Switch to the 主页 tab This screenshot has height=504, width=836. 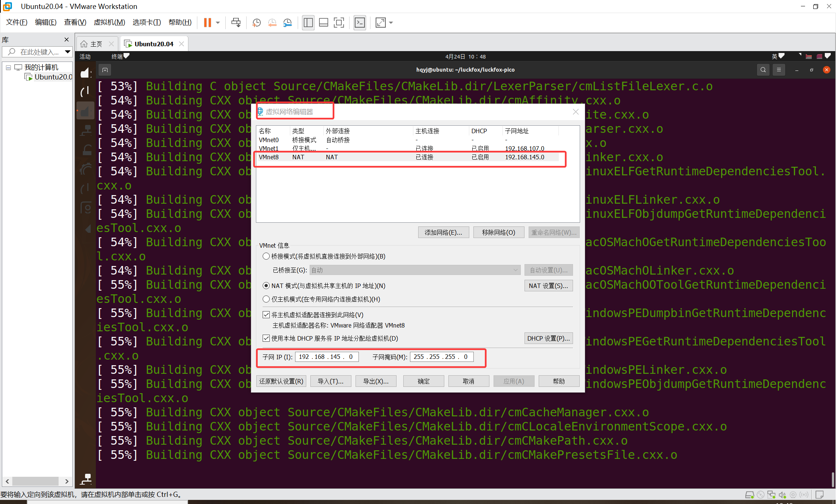tap(96, 43)
